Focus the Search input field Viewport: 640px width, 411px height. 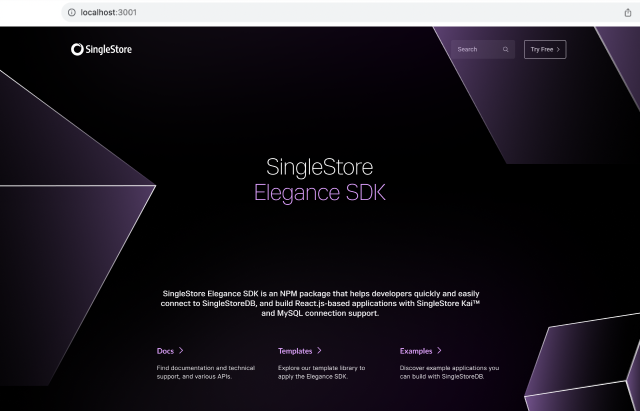coord(483,49)
